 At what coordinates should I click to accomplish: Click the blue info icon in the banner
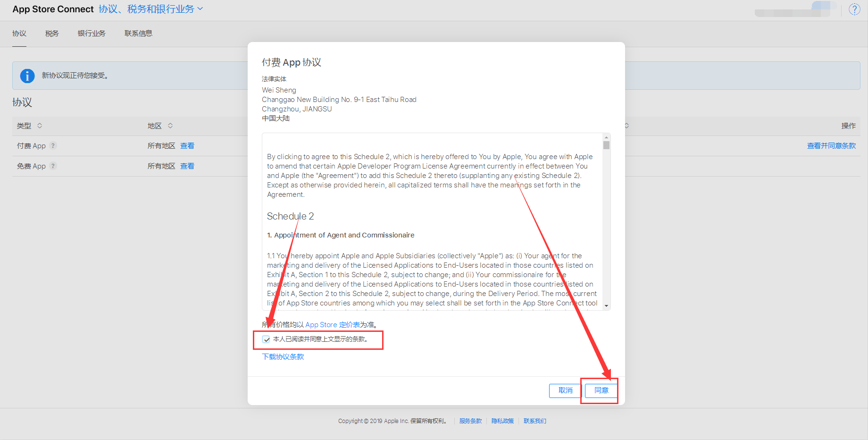(27, 76)
